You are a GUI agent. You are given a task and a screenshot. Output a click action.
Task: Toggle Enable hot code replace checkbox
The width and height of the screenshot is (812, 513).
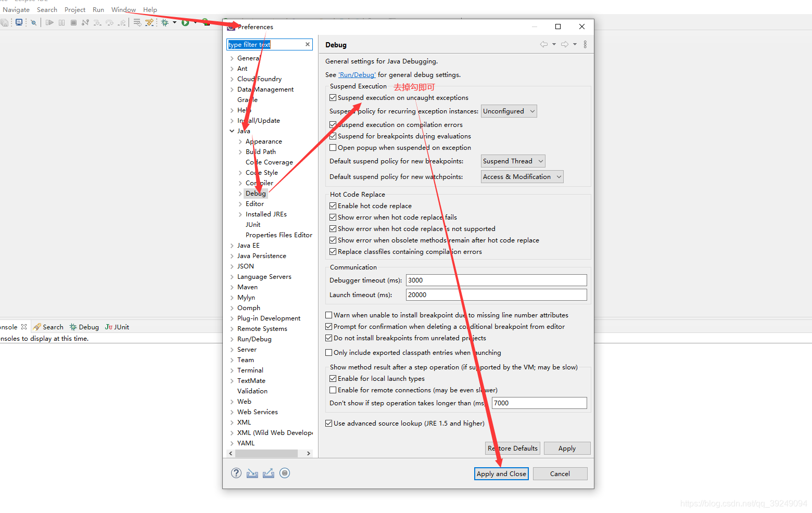(333, 206)
